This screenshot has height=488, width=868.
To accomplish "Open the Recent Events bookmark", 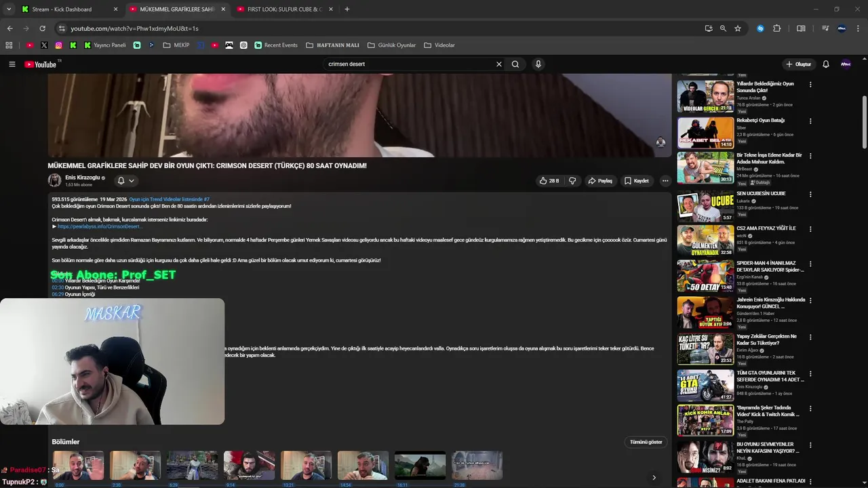I will click(x=276, y=45).
